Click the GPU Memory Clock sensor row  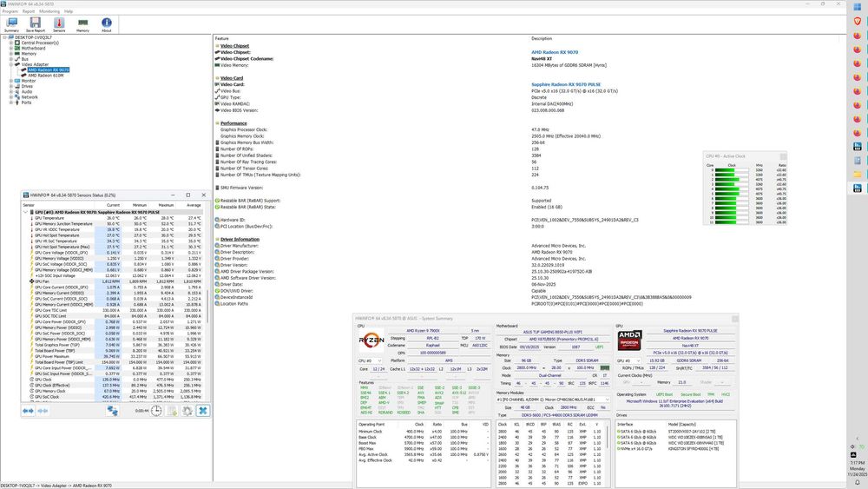tap(115, 391)
